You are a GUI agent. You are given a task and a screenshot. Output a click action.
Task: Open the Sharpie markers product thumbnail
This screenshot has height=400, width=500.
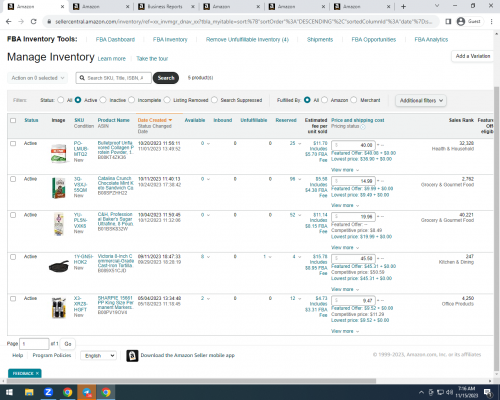[59, 307]
